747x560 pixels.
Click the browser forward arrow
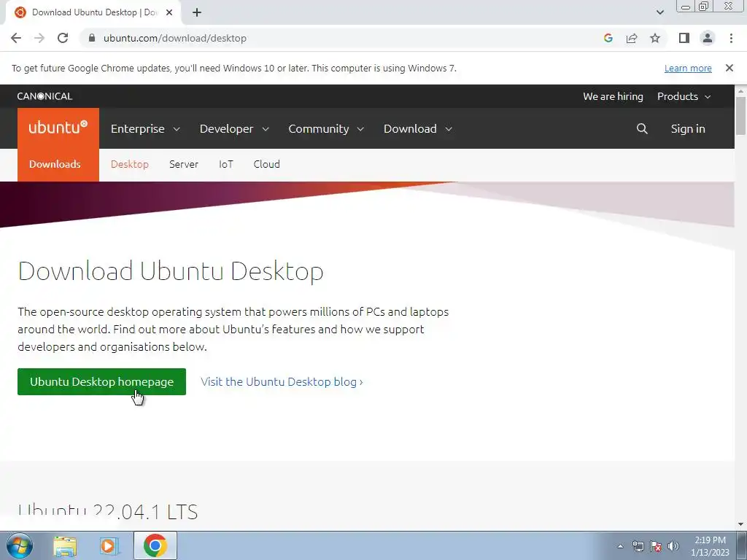click(x=39, y=38)
